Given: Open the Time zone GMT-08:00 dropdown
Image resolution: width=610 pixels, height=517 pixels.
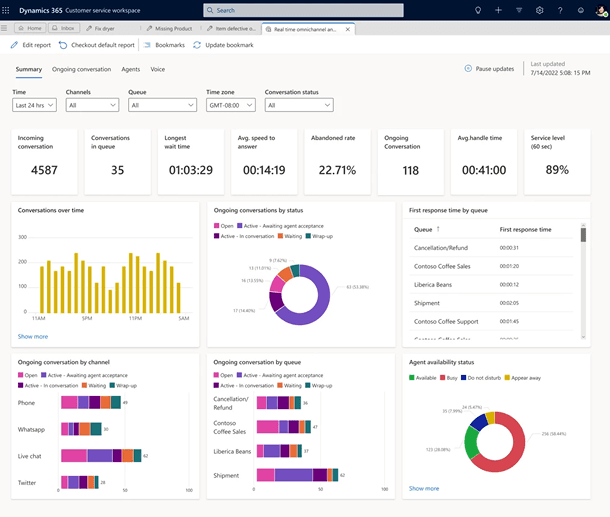Looking at the screenshot, I should tap(231, 105).
